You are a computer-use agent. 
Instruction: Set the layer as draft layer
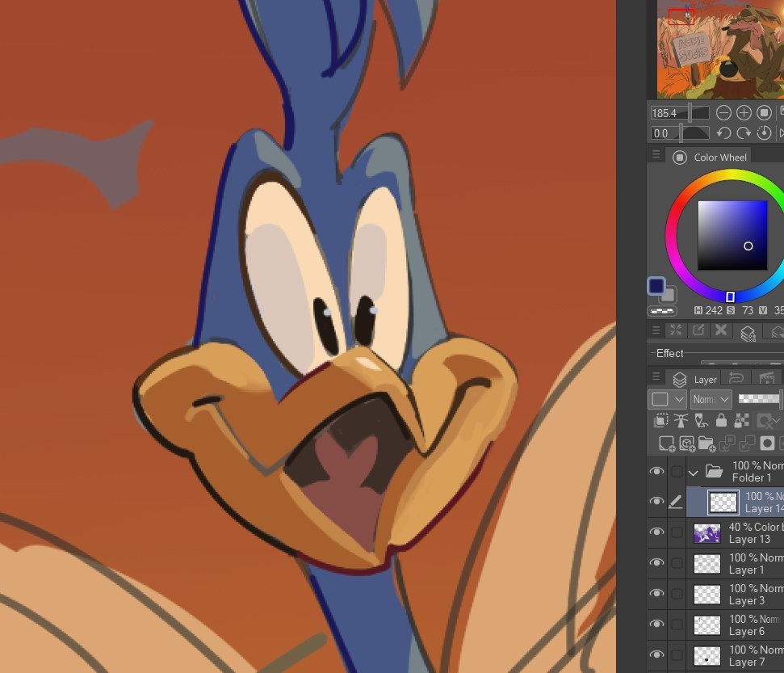click(701, 420)
